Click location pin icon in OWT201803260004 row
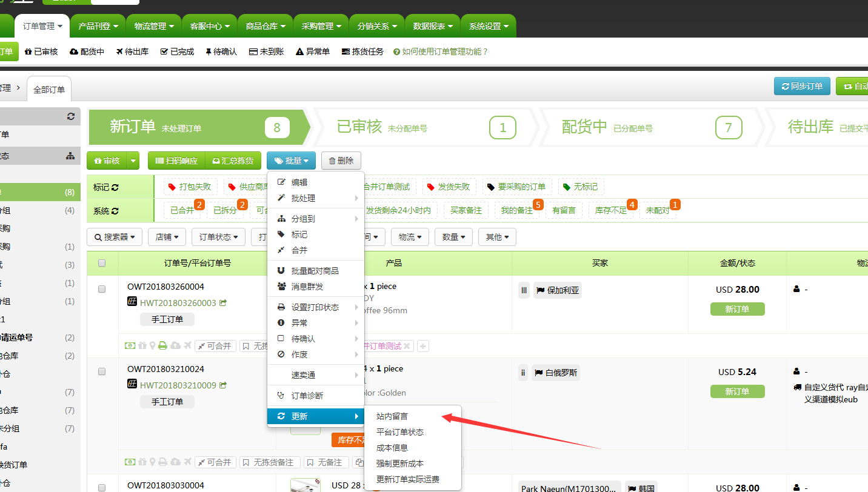 [x=153, y=345]
